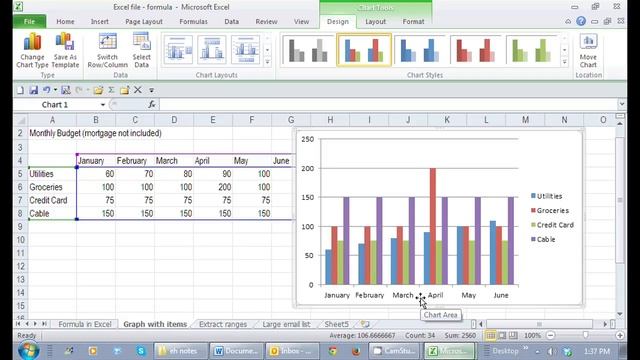This screenshot has width=640, height=360.
Task: Click Windows Start button
Action: coord(29,351)
